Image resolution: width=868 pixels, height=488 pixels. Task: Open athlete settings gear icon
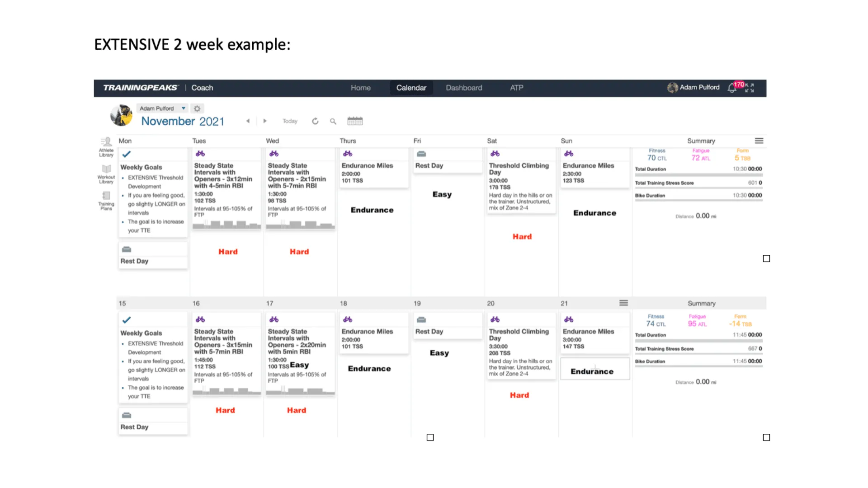197,108
